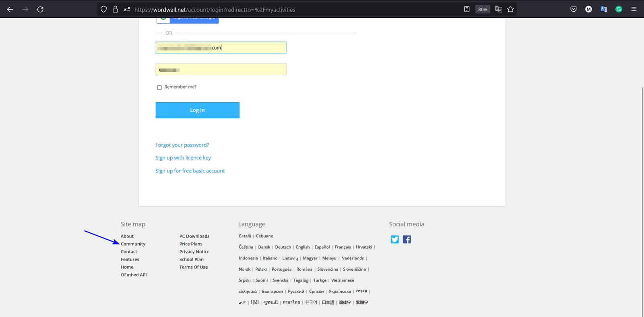Bookmark this page with the star icon
This screenshot has height=317, width=644.
pyautogui.click(x=510, y=9)
